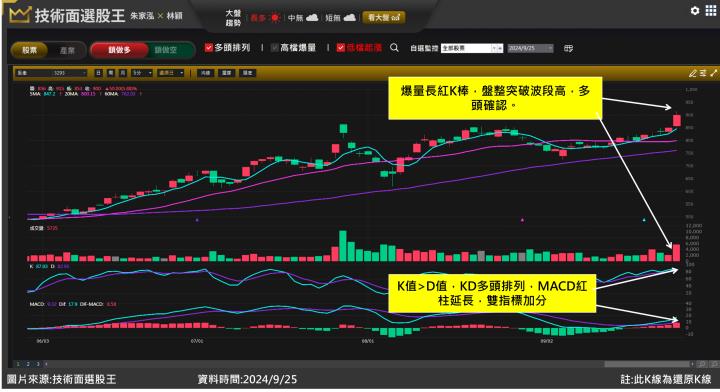This screenshot has height=392, width=720.
Task: Click the 成交量 volume indicator label
Action: point(37,228)
